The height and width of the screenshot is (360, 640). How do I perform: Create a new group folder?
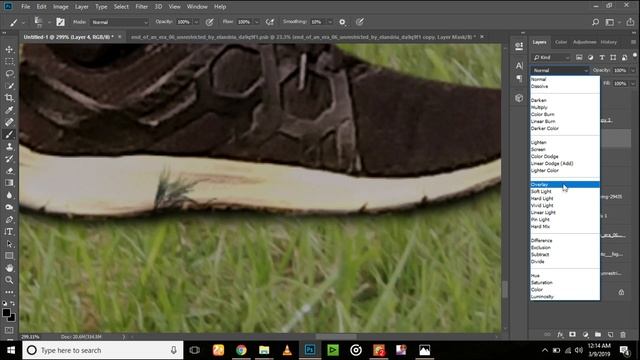pyautogui.click(x=598, y=334)
